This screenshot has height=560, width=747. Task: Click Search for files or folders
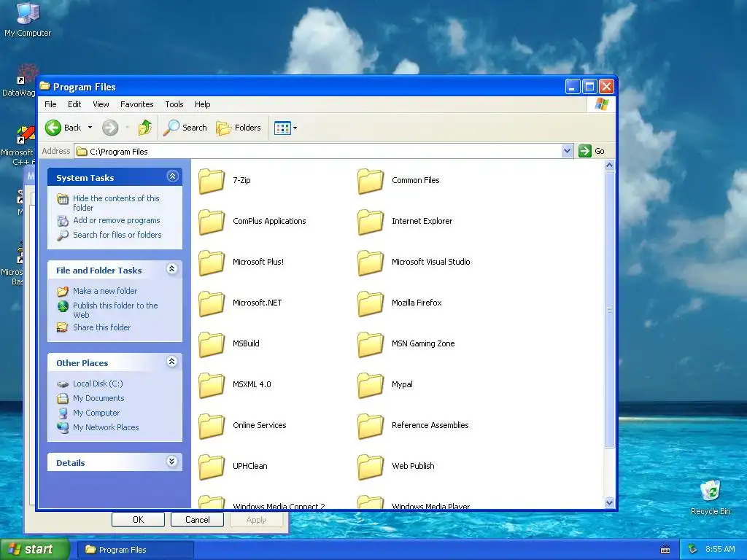click(x=117, y=235)
